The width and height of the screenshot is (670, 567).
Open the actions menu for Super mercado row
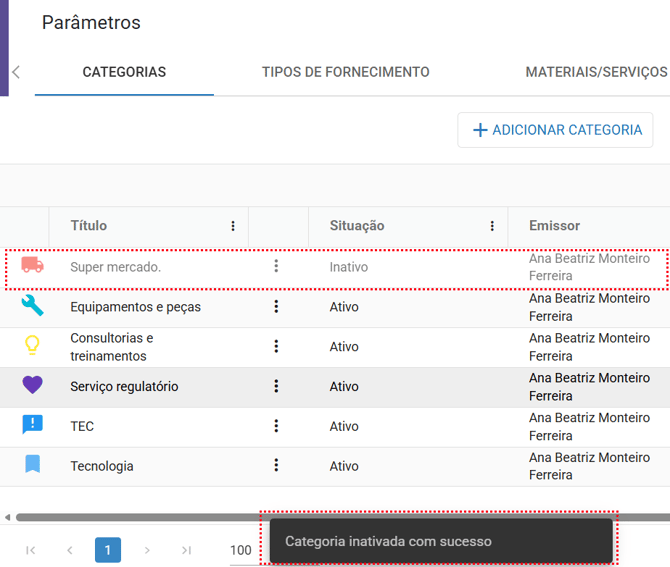[x=277, y=266]
